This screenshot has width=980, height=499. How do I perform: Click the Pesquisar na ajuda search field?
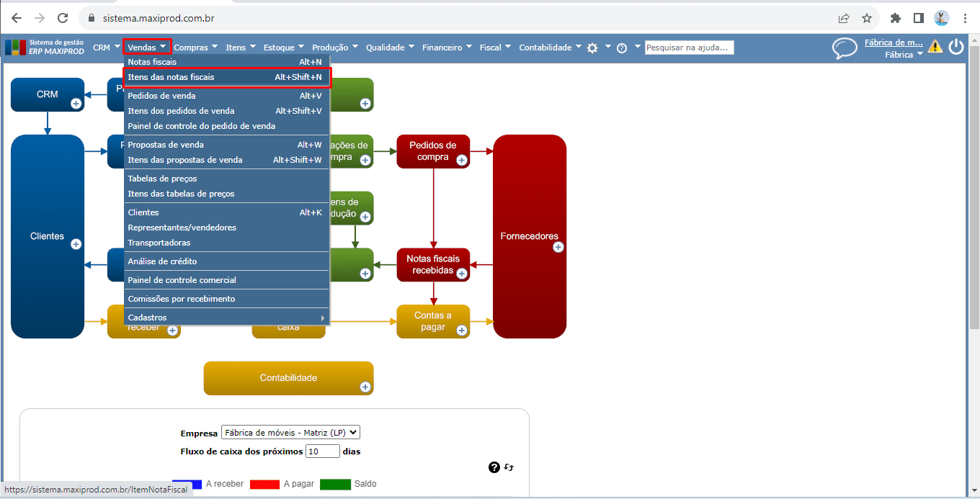click(x=689, y=48)
